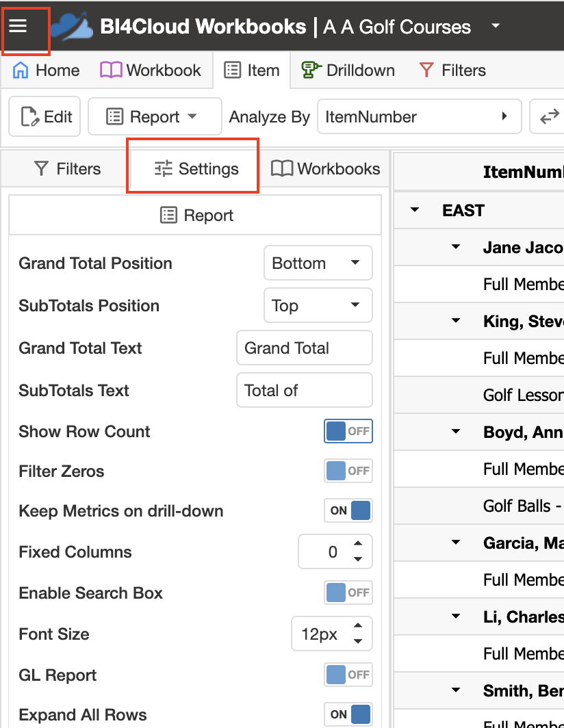Open the hamburger menu
The height and width of the screenshot is (728, 564).
[x=18, y=26]
